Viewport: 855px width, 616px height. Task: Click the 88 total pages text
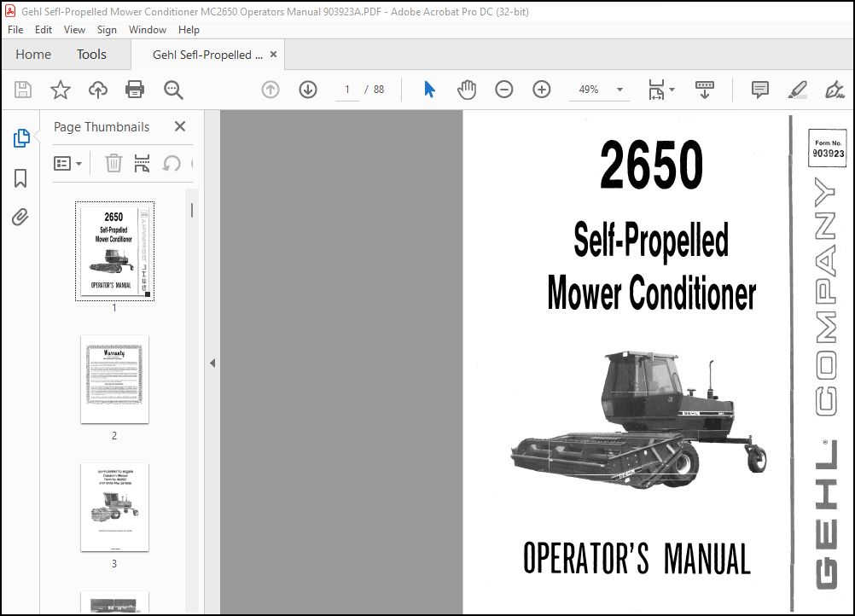click(379, 90)
